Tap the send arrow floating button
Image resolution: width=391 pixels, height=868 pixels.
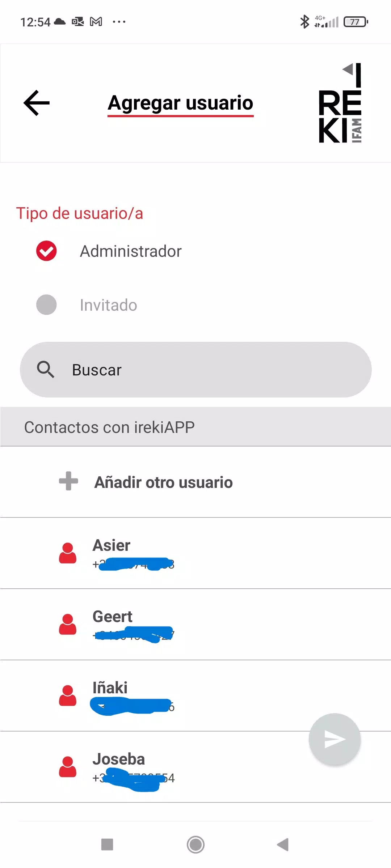click(335, 739)
